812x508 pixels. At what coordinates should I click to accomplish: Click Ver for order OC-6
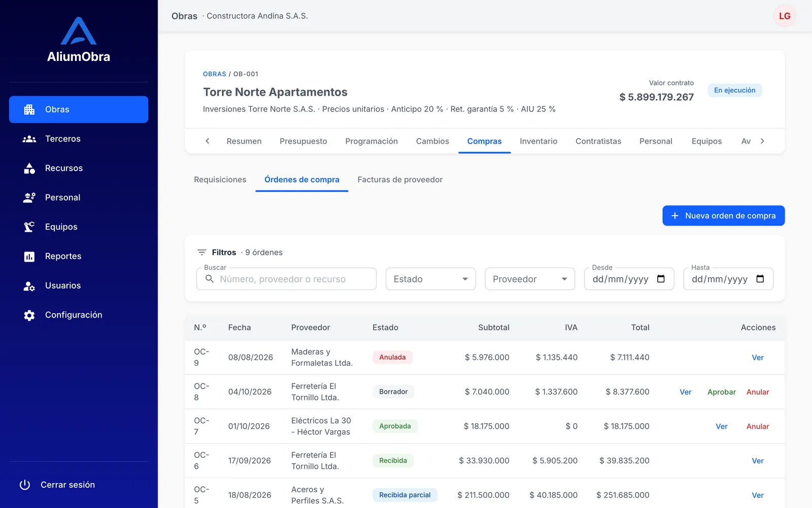click(758, 461)
